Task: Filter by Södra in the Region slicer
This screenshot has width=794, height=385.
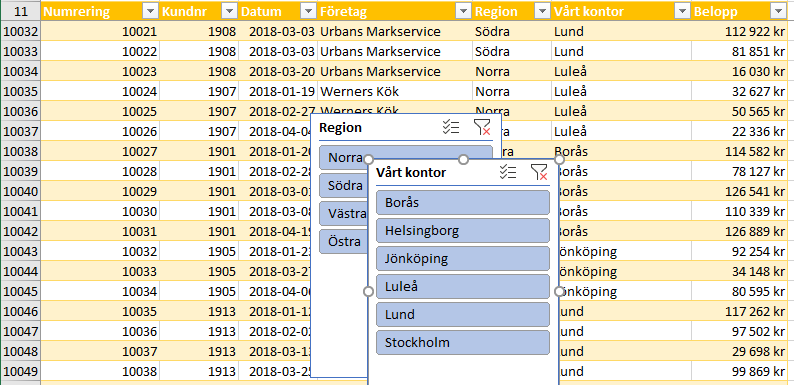Action: click(x=343, y=185)
